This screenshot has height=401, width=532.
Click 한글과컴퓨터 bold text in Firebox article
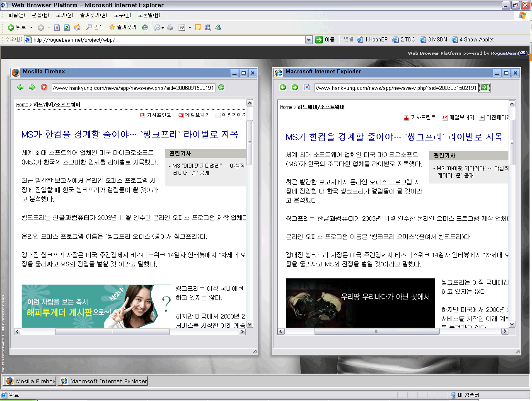[71, 217]
